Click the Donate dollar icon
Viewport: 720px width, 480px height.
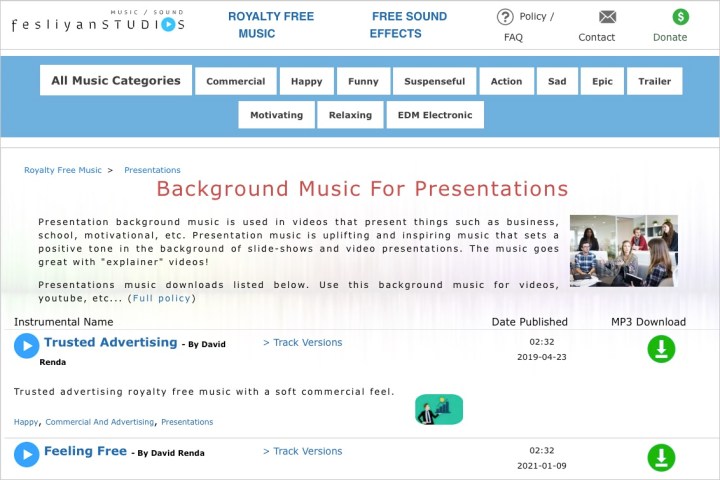click(680, 17)
